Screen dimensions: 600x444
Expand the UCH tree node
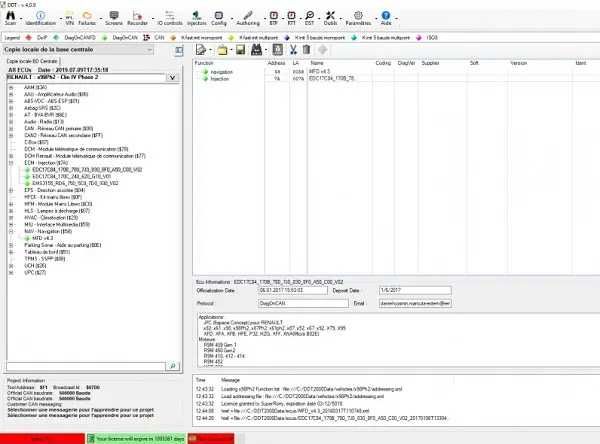coord(11,266)
